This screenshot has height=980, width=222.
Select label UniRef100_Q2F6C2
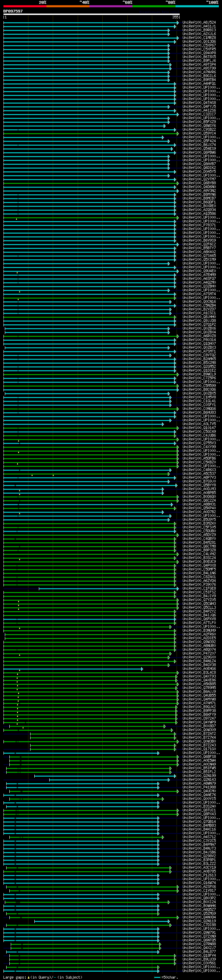pyautogui.click(x=199, y=244)
